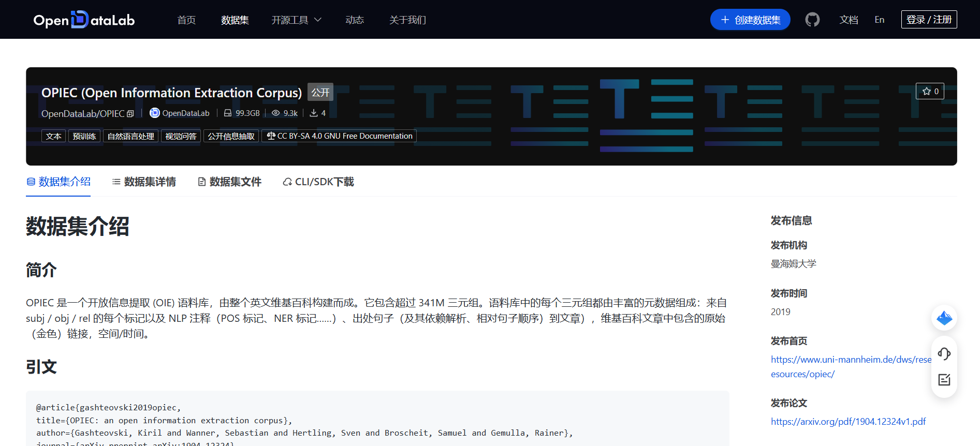This screenshot has height=446, width=980.
Task: Click the blue bird floating assistant icon
Action: pos(944,318)
